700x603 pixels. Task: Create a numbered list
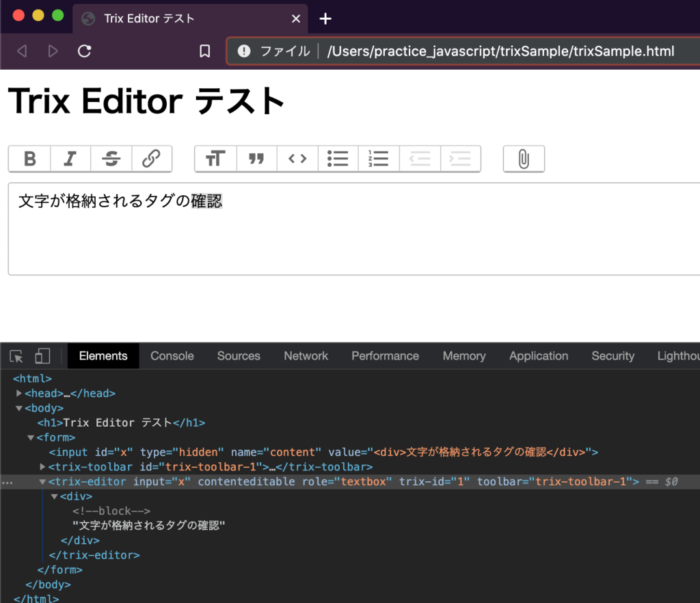(378, 159)
